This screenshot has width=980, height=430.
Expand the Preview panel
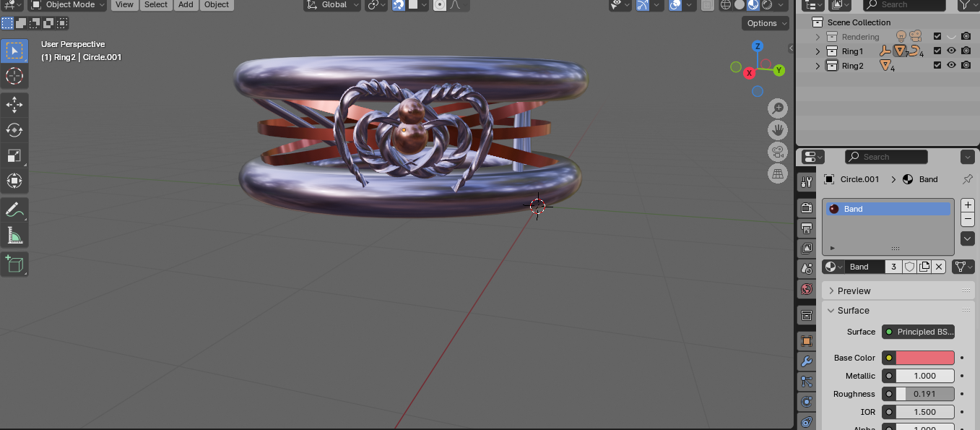[898, 291]
